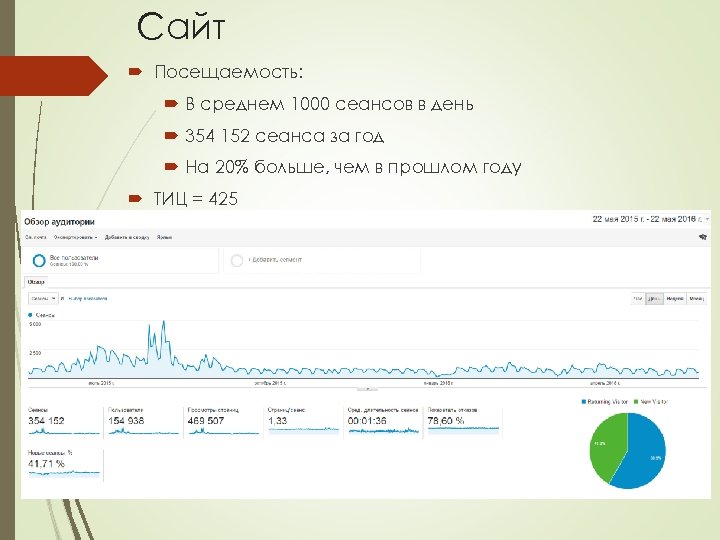Viewport: 720px width, 540px height.
Task: Click the Добавить сегмент link
Action: 275,260
